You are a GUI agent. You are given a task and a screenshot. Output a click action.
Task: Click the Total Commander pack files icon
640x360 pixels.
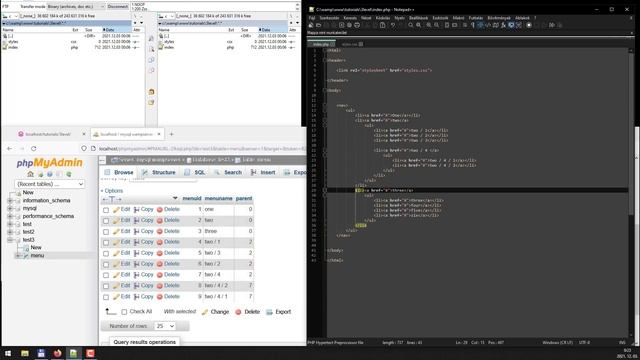click(151, 92)
